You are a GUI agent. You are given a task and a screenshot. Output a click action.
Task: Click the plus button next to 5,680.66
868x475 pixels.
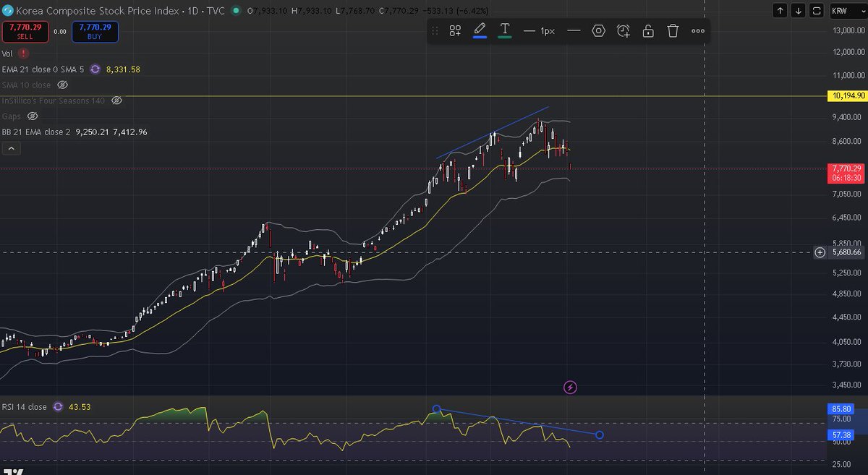[820, 252]
